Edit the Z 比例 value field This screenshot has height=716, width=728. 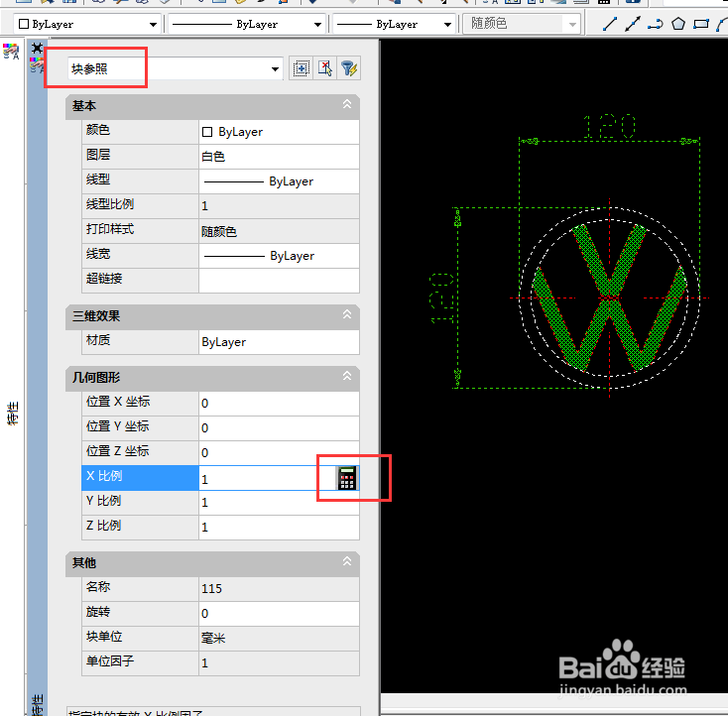[x=279, y=528]
